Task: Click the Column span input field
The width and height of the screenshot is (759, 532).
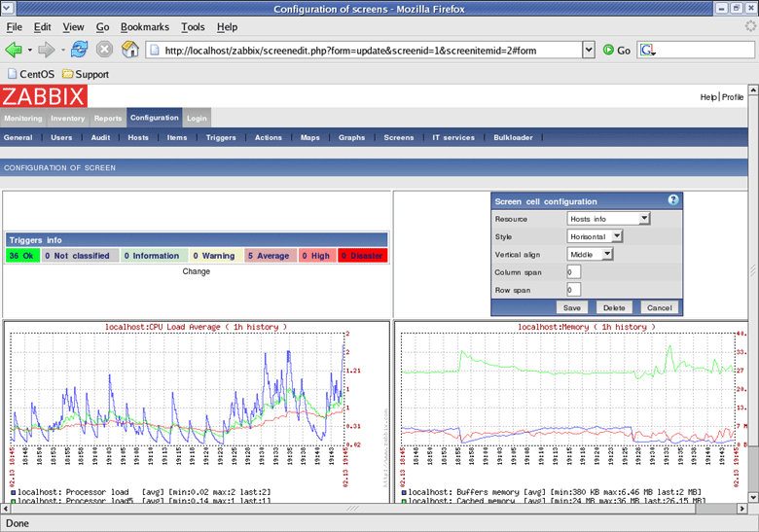Action: [x=574, y=271]
